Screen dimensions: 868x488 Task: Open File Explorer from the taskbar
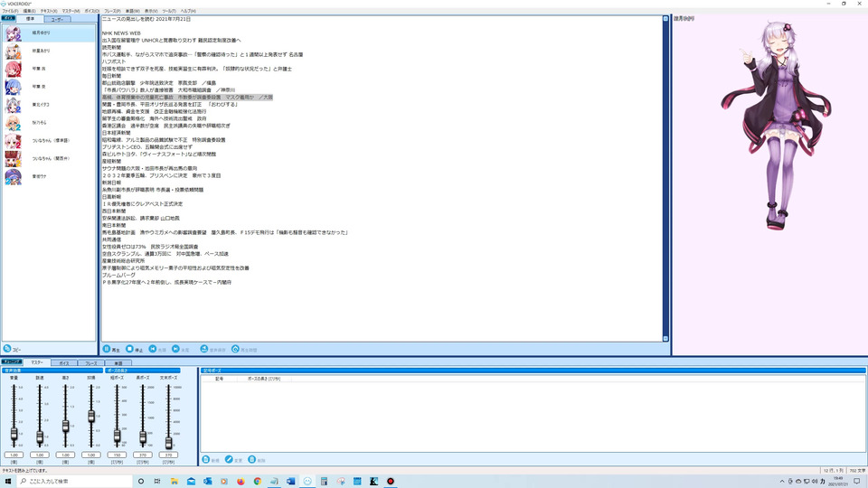pyautogui.click(x=174, y=482)
